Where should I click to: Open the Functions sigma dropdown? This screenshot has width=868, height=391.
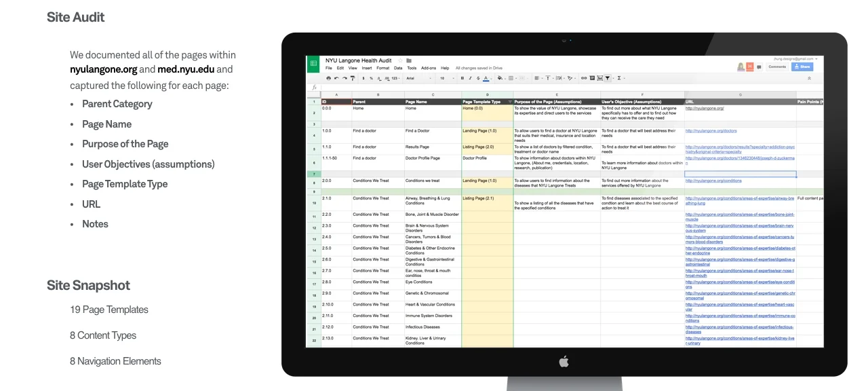click(620, 78)
